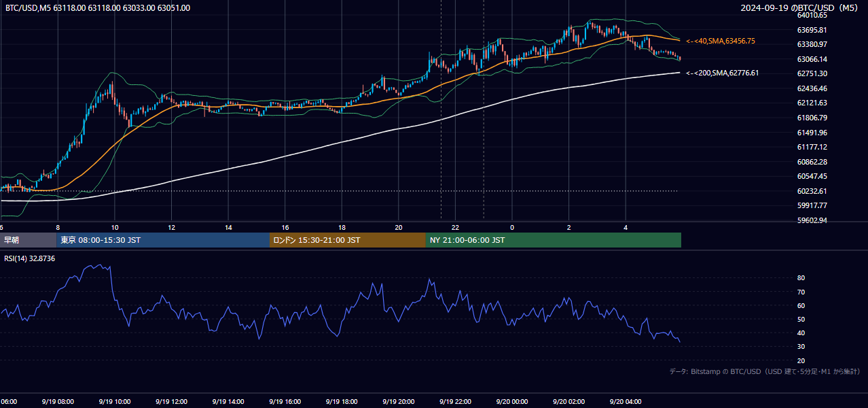Click price axis value 62121.63
Viewport: 868px width, 408px height.
tap(812, 103)
